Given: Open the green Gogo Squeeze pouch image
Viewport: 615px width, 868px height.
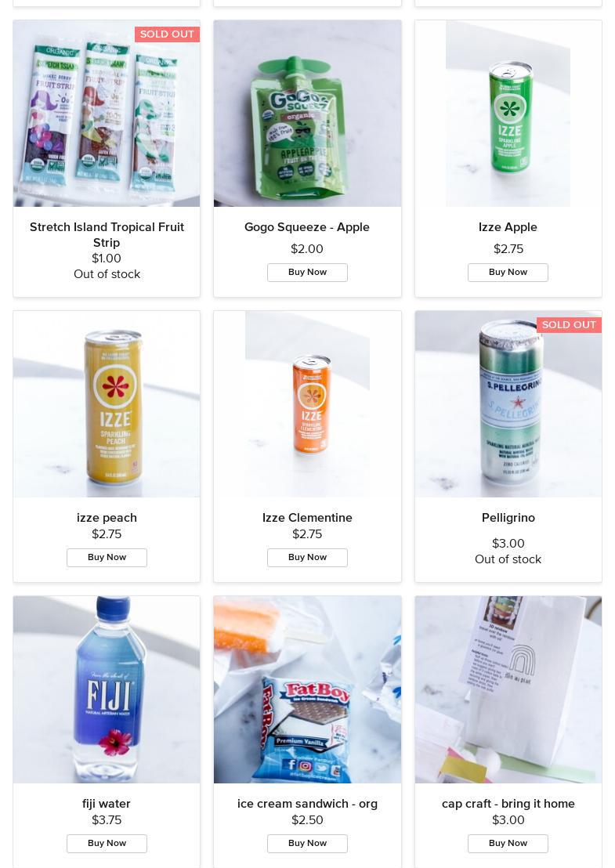Looking at the screenshot, I should tap(307, 114).
